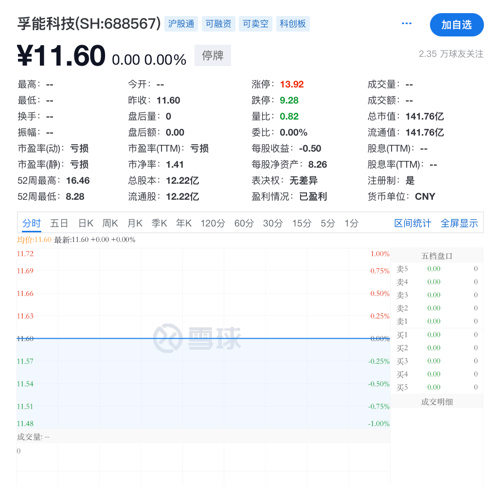Show chart in 全屏显示 fullscreen
Image resolution: width=500 pixels, height=486 pixels.
point(459,223)
